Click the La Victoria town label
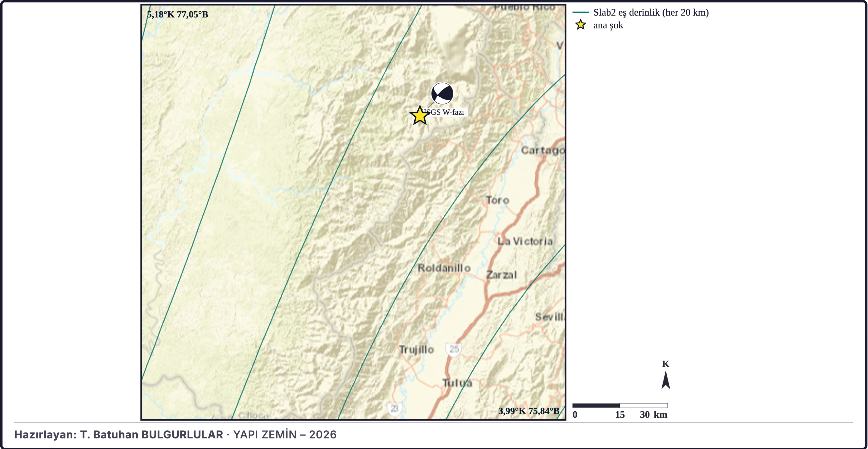Viewport: 868px width, 449px height. [x=525, y=241]
